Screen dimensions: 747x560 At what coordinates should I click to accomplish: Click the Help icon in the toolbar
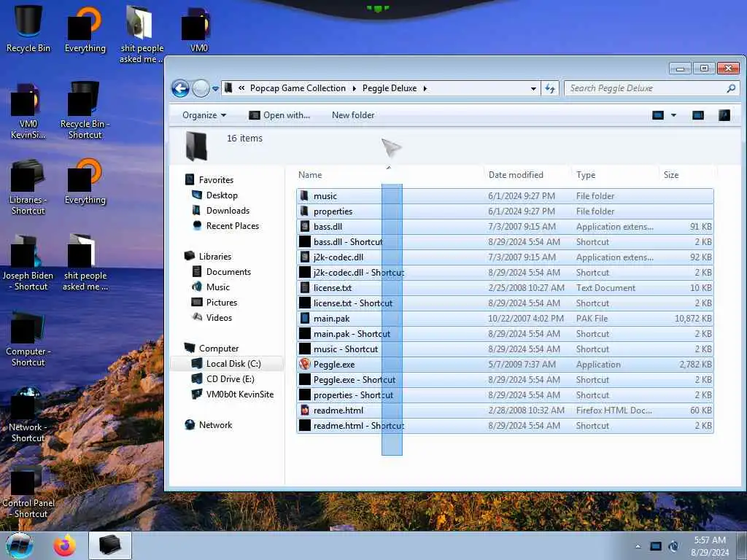[x=724, y=115]
